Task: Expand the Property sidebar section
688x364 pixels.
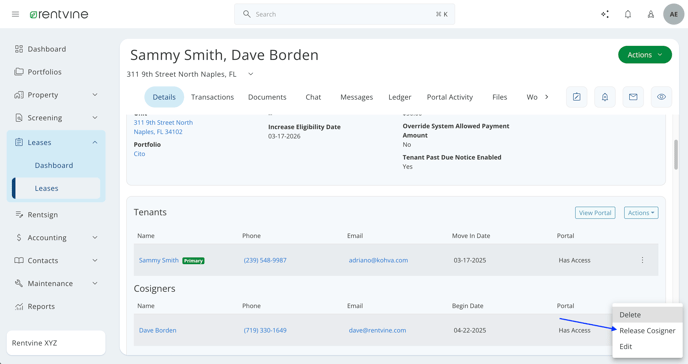Action: pos(95,95)
